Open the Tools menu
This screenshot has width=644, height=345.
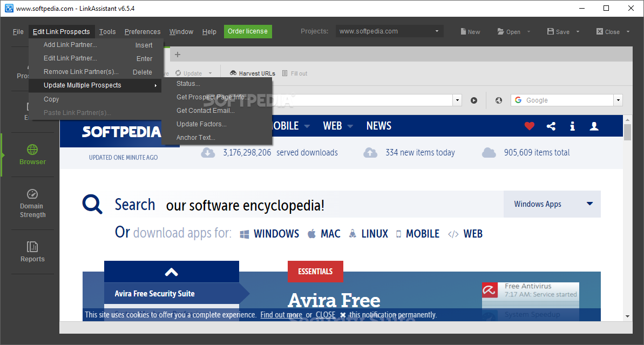[x=107, y=32]
